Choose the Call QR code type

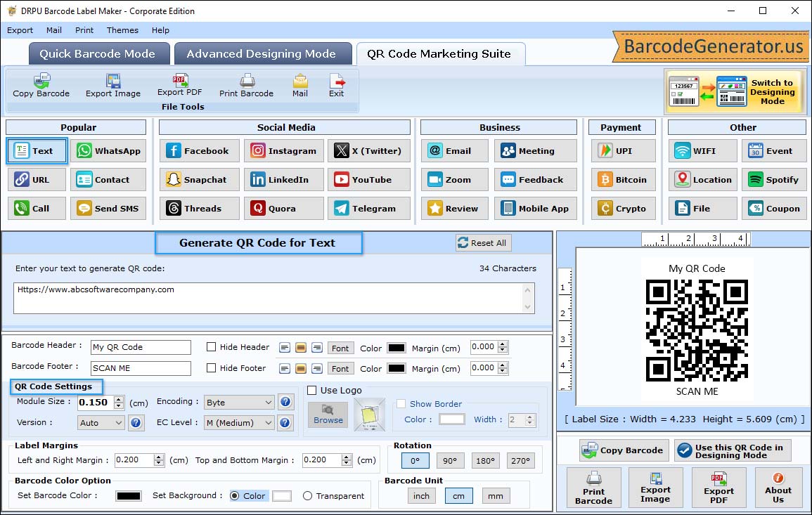tap(37, 209)
